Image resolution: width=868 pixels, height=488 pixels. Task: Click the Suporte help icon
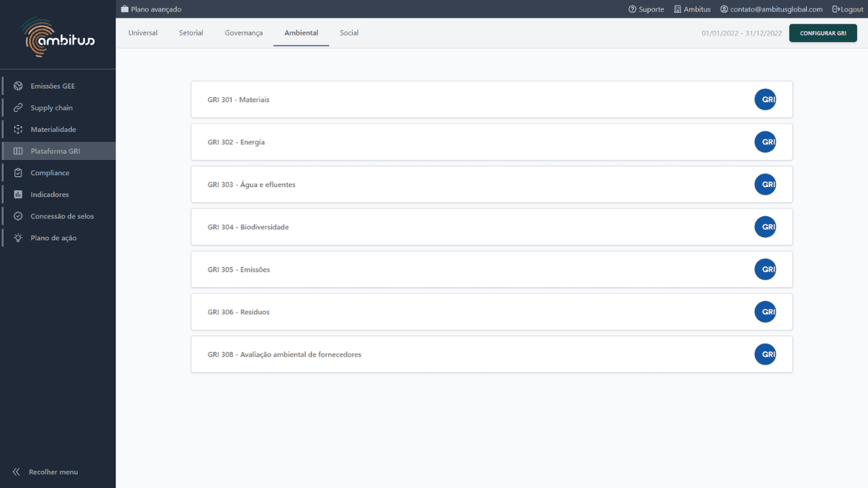tap(633, 9)
